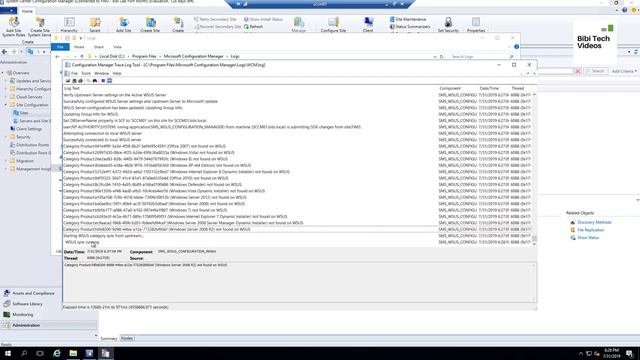Switch to Summary tab at bottom pane
Screen dimensions: 640x360
pos(109,338)
